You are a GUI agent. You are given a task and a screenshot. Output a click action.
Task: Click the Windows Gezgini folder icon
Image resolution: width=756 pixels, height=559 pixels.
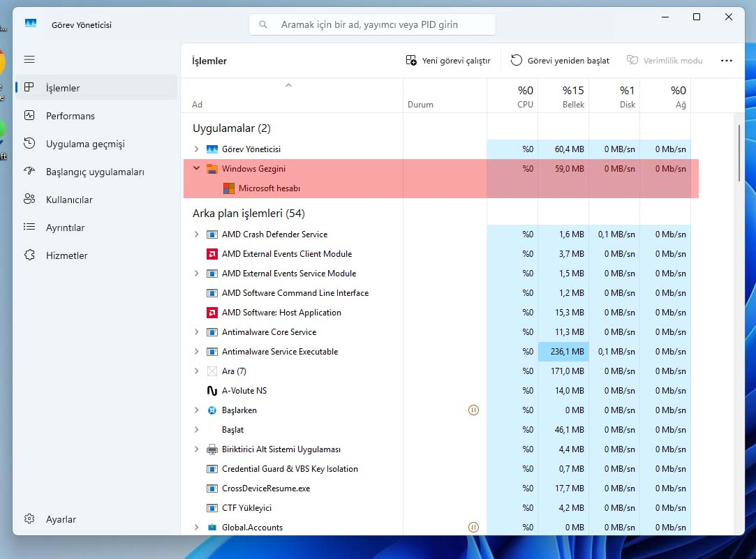(x=212, y=169)
